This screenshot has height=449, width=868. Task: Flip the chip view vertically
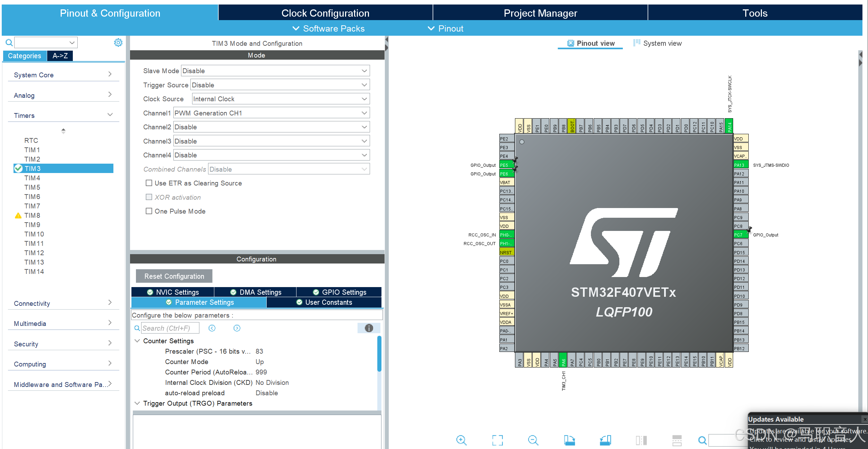pyautogui.click(x=677, y=440)
